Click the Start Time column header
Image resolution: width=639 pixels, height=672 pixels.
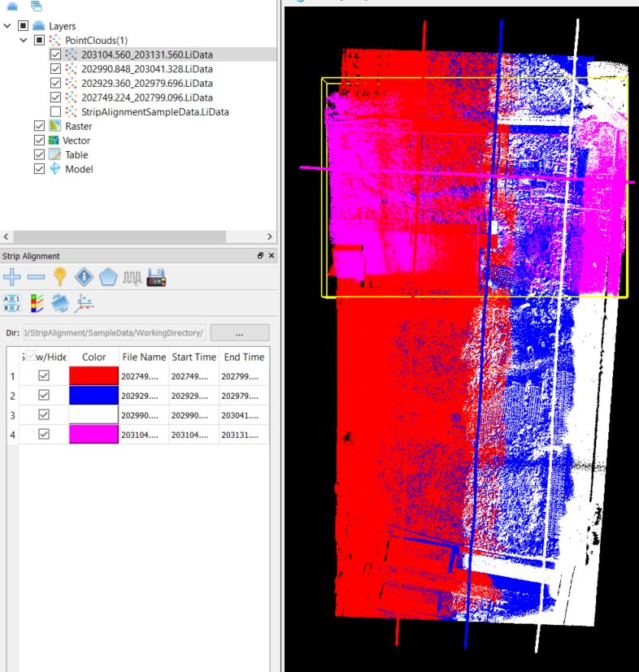click(x=193, y=357)
